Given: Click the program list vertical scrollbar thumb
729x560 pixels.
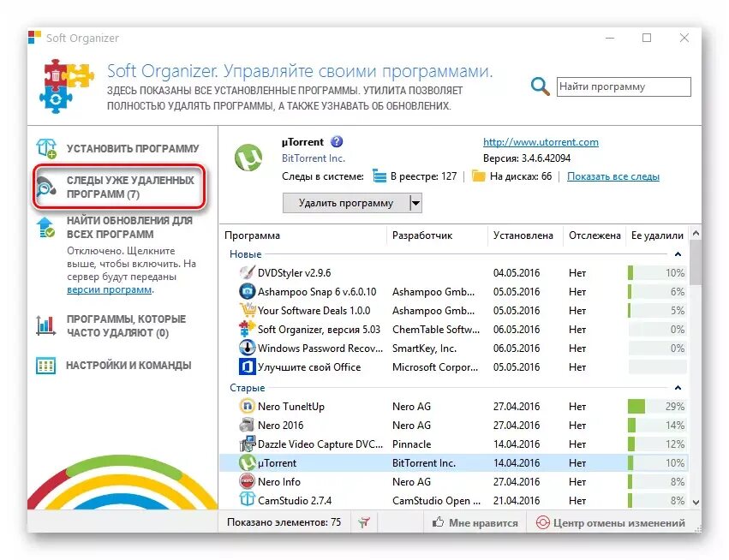Looking at the screenshot, I should click(x=696, y=262).
